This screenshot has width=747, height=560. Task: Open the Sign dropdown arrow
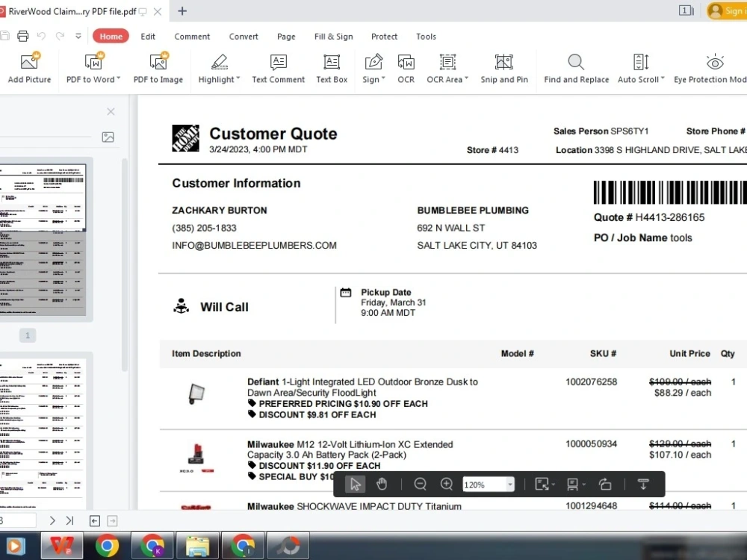(383, 79)
